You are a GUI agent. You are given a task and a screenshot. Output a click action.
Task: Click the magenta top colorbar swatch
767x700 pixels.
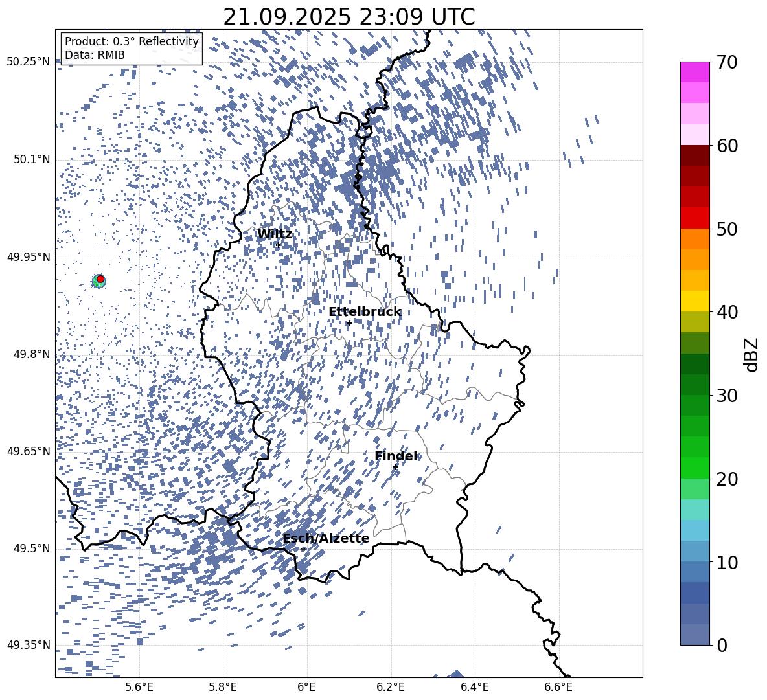[x=695, y=72]
